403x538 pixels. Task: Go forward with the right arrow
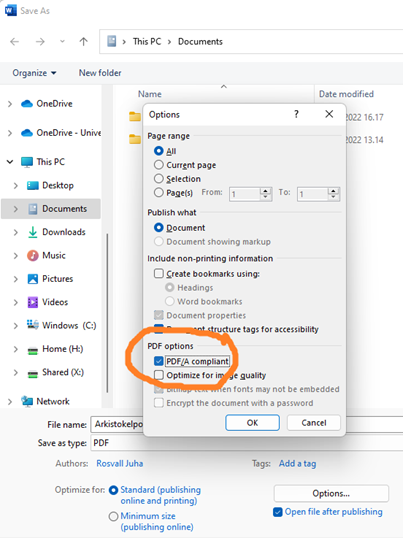40,42
